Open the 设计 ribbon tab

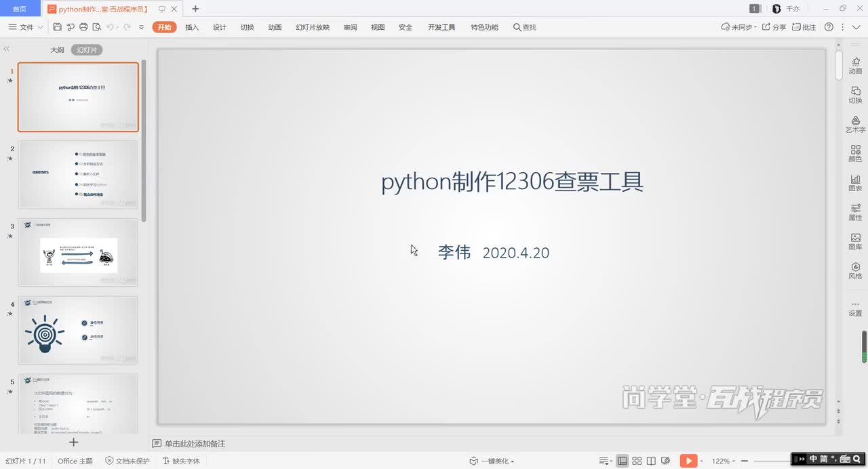220,27
